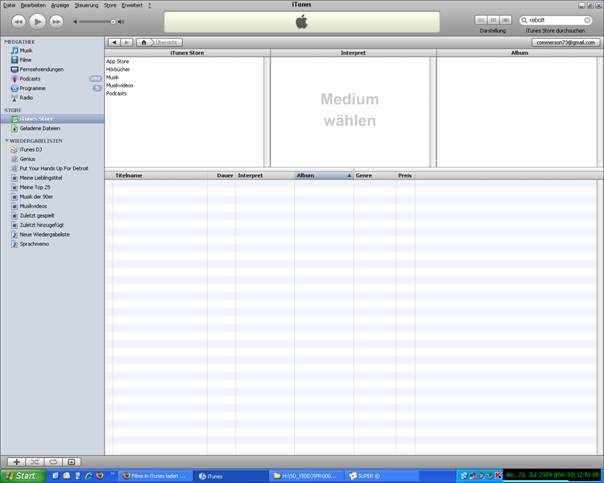Click the max-volume speaker icon
Image resolution: width=604 pixels, height=483 pixels.
[x=121, y=22]
